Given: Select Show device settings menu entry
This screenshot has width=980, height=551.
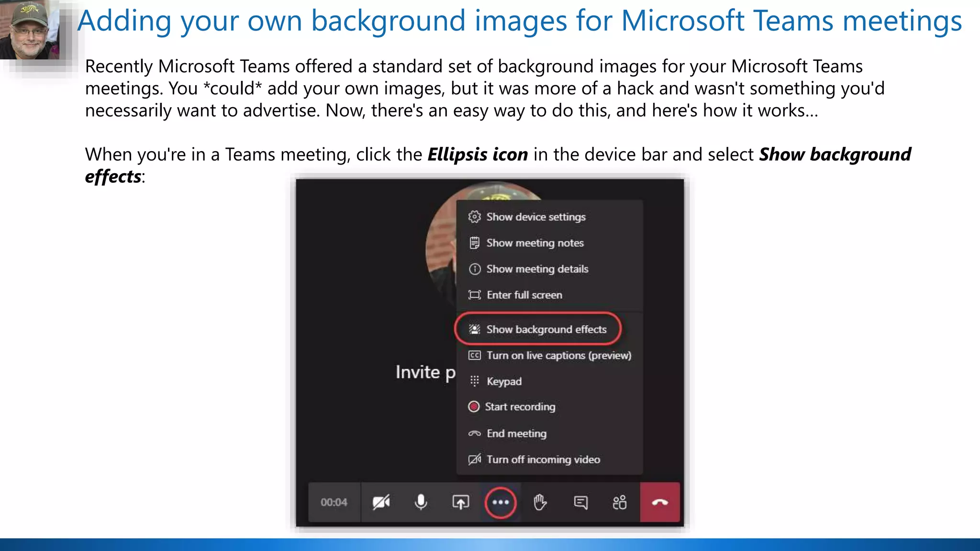Looking at the screenshot, I should (x=549, y=217).
